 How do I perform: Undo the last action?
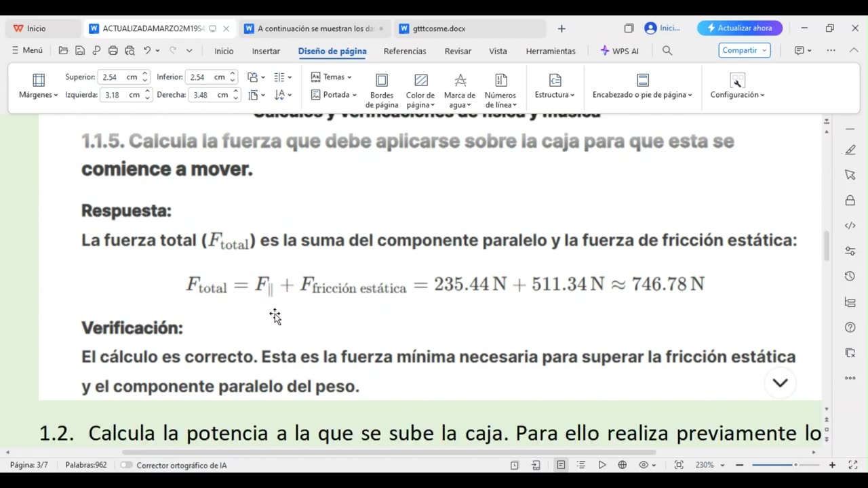click(x=146, y=51)
